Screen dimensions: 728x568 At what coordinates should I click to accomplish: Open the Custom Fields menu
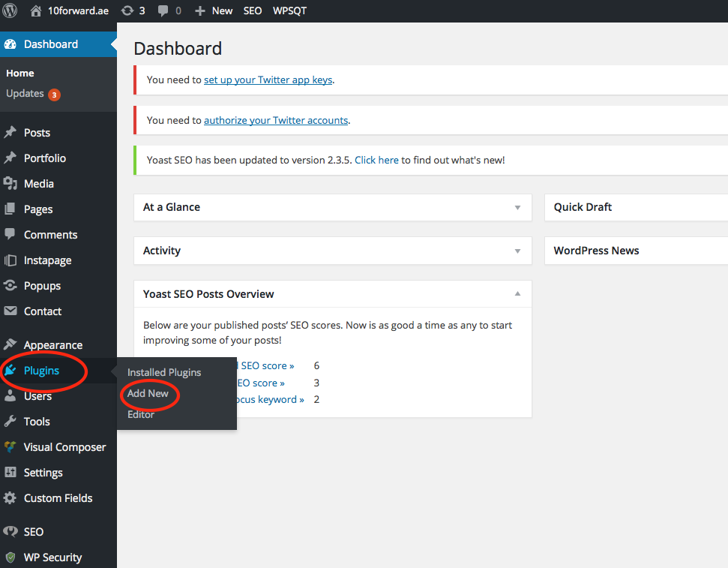point(58,498)
